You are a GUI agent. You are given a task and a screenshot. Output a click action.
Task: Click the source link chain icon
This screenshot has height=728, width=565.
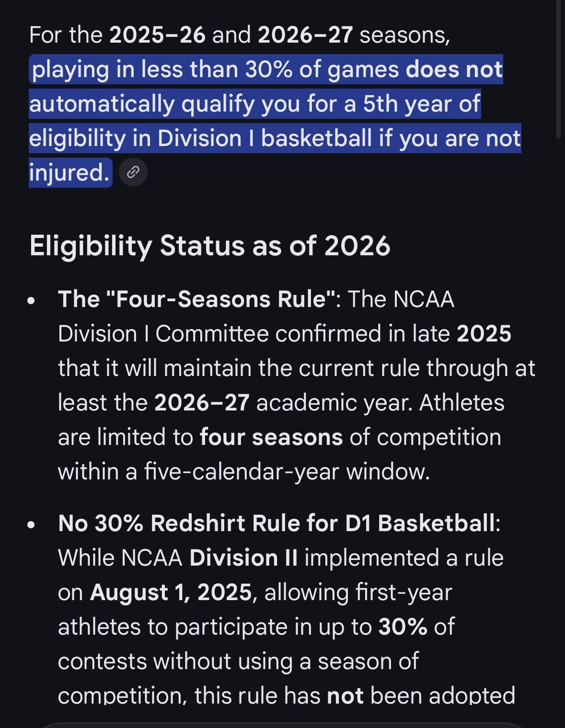pyautogui.click(x=132, y=172)
